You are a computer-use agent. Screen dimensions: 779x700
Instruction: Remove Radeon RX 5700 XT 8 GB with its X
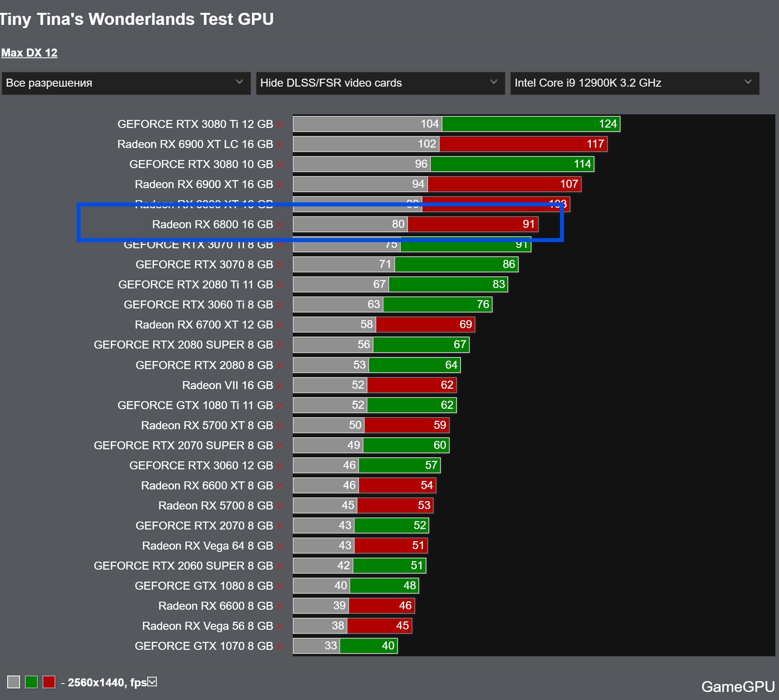[x=280, y=426]
